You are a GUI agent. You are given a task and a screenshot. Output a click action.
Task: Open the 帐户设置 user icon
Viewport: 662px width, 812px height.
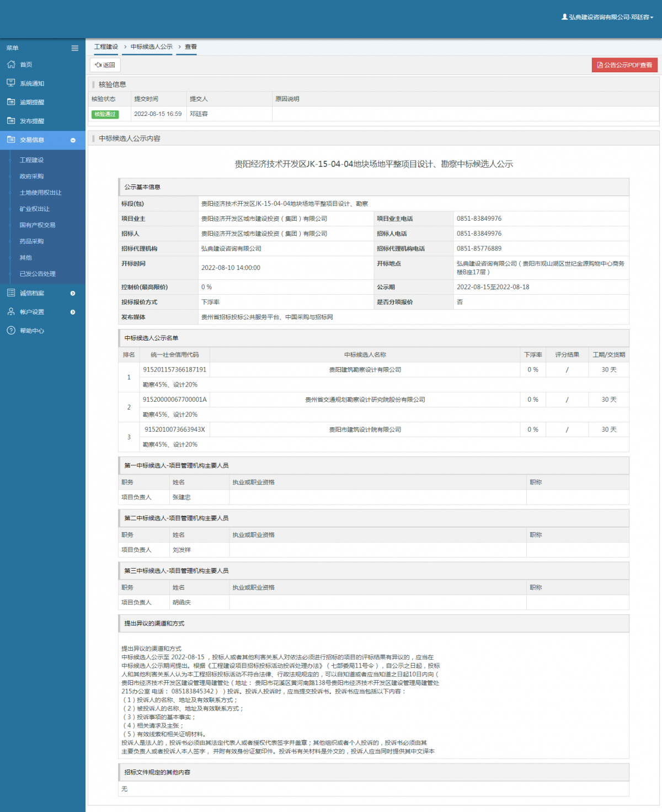(x=11, y=311)
